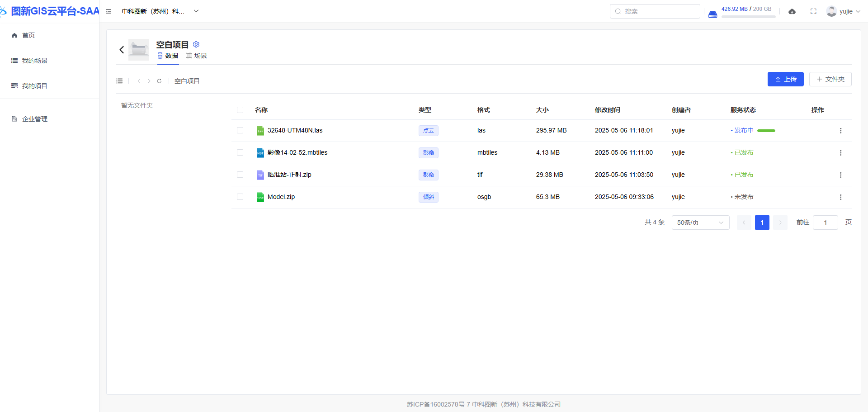Screen dimensions: 868x412
Task: Toggle the select-all checkbox in header
Action: click(x=240, y=110)
